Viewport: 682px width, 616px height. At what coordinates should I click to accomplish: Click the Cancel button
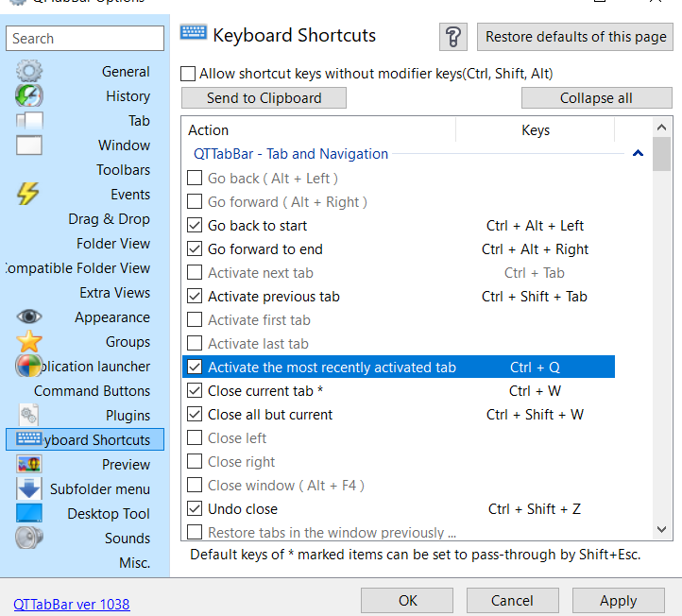(x=512, y=600)
